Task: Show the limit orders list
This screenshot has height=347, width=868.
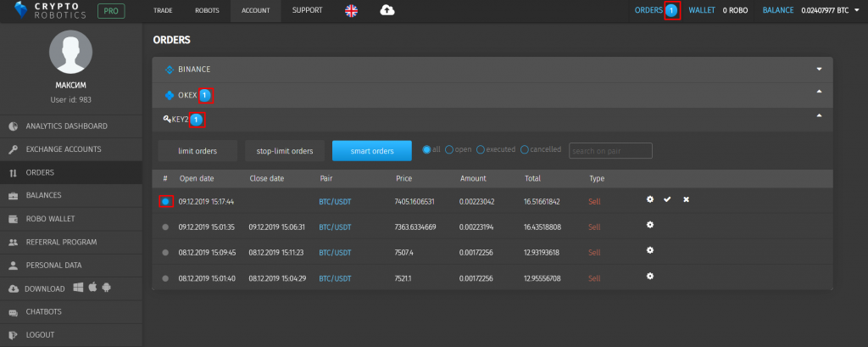Action: [198, 151]
